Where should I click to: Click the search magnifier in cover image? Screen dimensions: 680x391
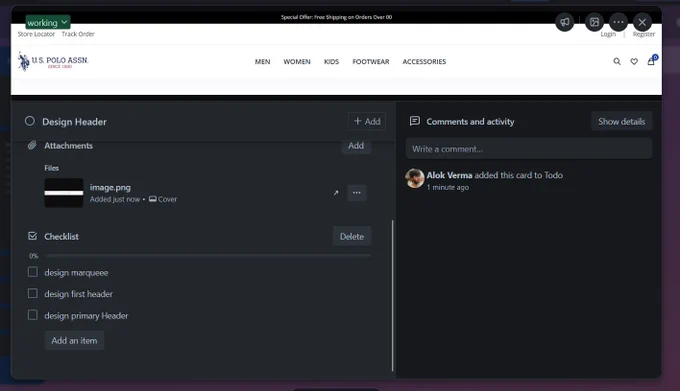[617, 62]
